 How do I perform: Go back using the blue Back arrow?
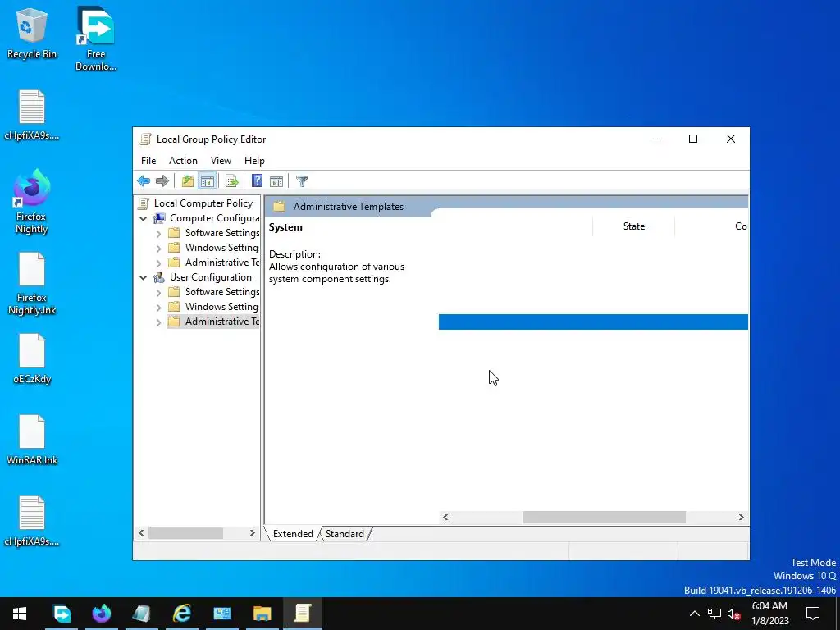coord(144,181)
